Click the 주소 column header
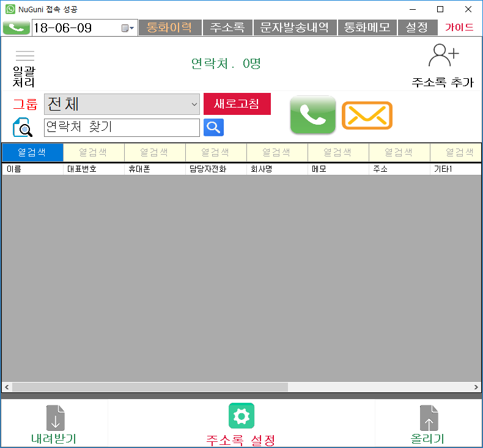Screen dimensions: 483x448 399,169
